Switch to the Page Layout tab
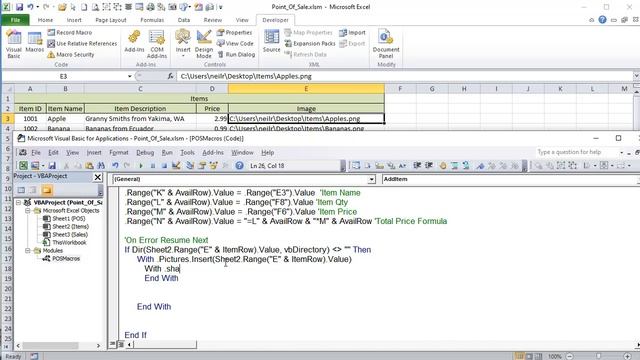The image size is (640, 360). 111,20
